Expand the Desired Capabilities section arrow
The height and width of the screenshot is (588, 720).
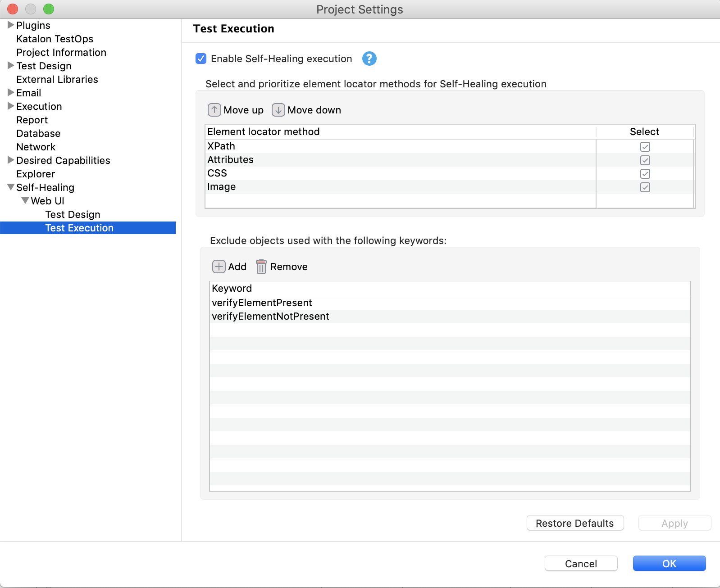pyautogui.click(x=11, y=160)
